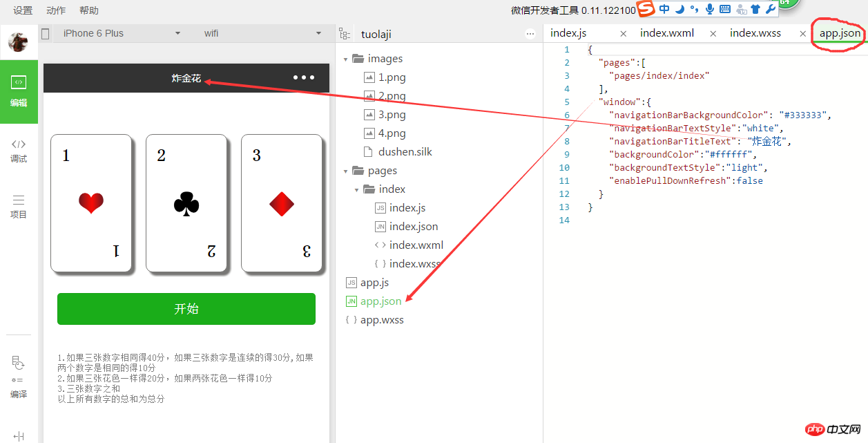Open the wifi network dropdown
The height and width of the screenshot is (443, 868).
click(262, 33)
